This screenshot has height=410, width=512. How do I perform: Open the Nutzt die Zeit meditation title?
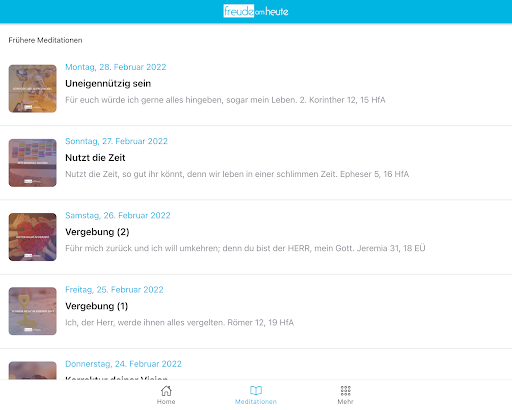tap(95, 158)
